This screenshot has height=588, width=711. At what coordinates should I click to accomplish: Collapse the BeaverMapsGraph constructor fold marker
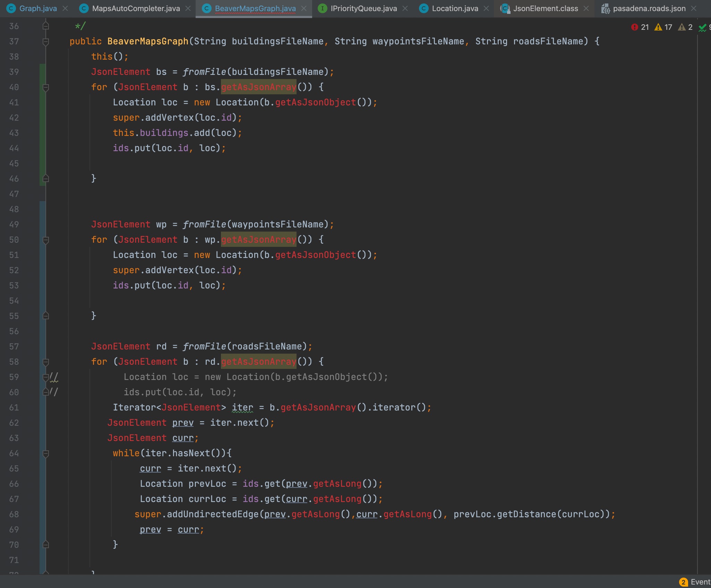pyautogui.click(x=45, y=42)
